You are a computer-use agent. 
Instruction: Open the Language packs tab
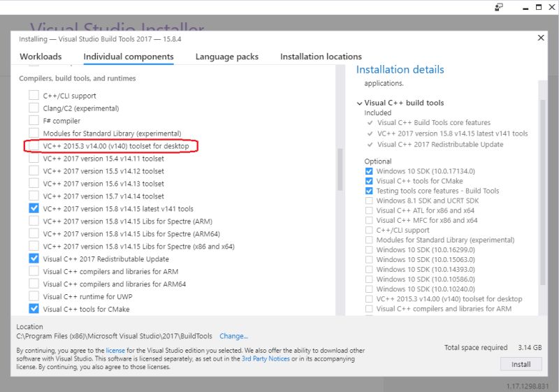click(x=226, y=57)
